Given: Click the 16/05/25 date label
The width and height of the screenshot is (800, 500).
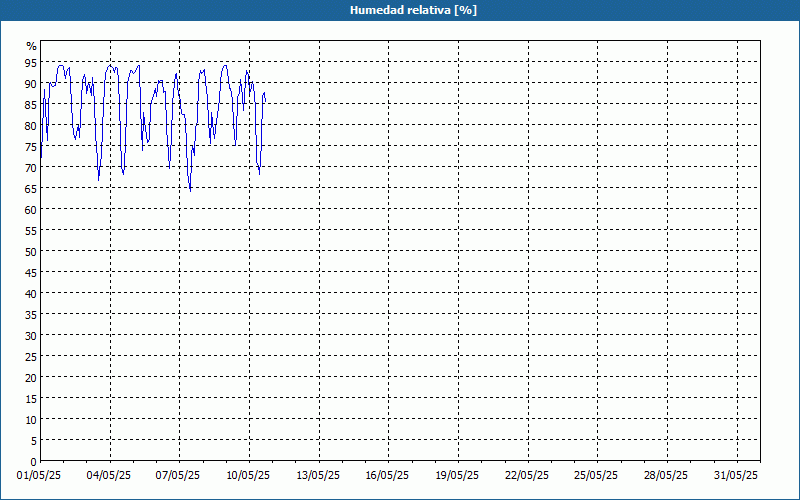Looking at the screenshot, I should 387,476.
